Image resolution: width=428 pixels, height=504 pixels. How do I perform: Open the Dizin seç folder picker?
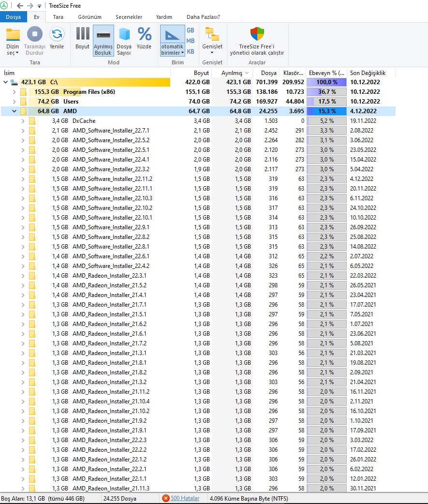point(13,41)
